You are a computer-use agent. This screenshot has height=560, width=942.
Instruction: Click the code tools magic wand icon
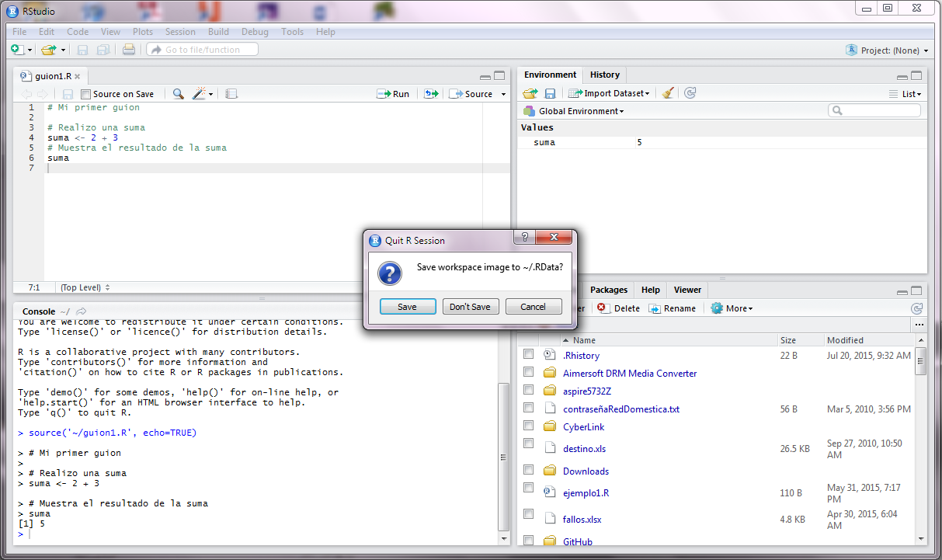click(x=199, y=94)
